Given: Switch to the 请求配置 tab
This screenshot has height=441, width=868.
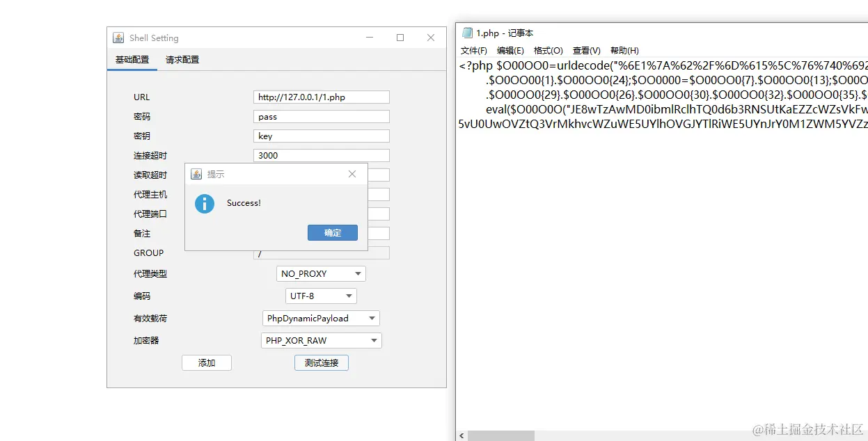Looking at the screenshot, I should point(182,60).
